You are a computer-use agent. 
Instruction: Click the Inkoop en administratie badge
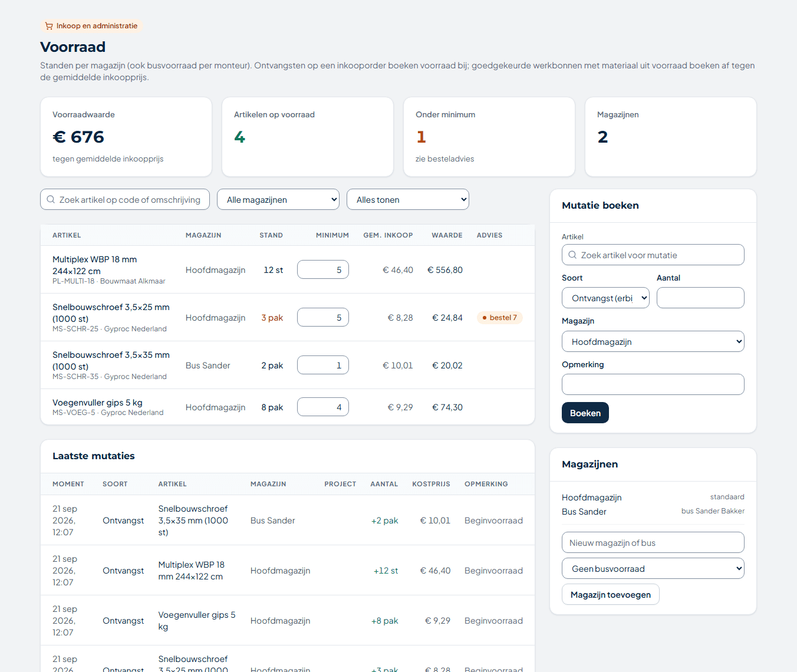tap(91, 26)
